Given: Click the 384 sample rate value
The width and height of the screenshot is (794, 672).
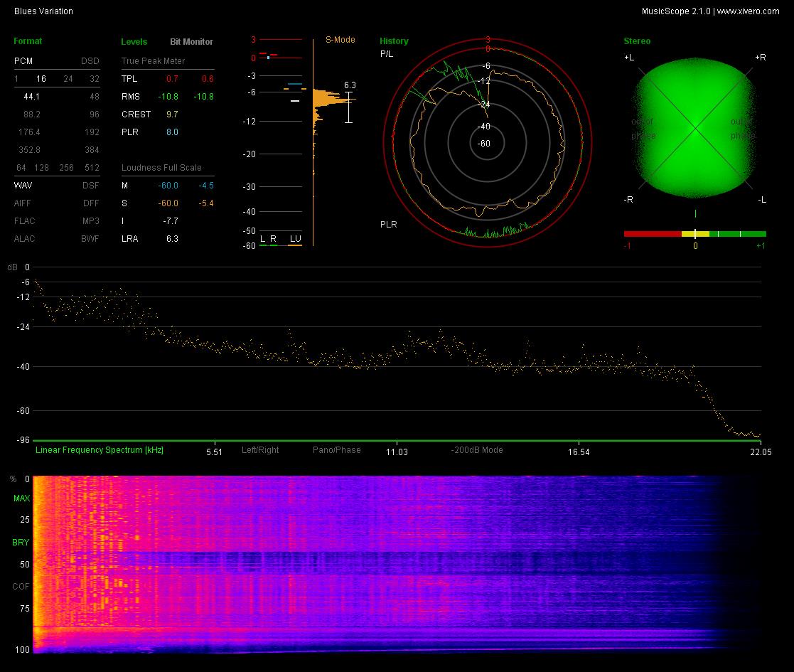Looking at the screenshot, I should [x=92, y=150].
